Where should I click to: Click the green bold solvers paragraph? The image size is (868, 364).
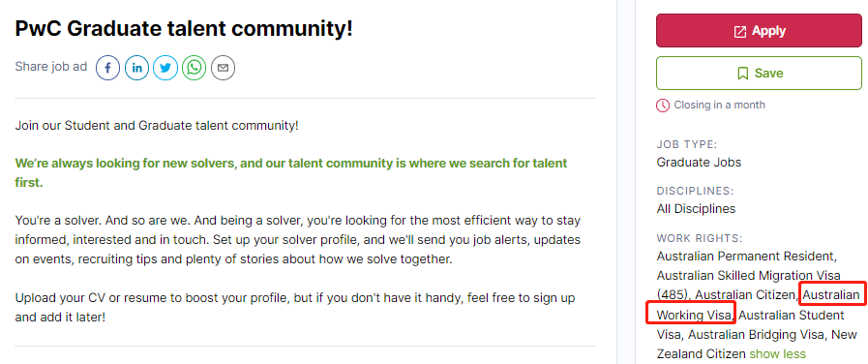[x=291, y=173]
